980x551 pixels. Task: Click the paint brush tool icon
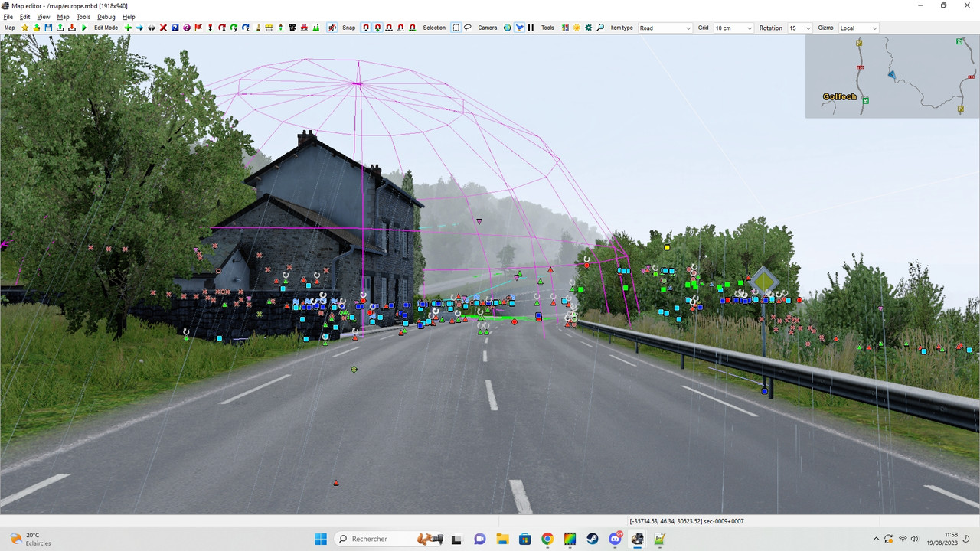pyautogui.click(x=258, y=28)
